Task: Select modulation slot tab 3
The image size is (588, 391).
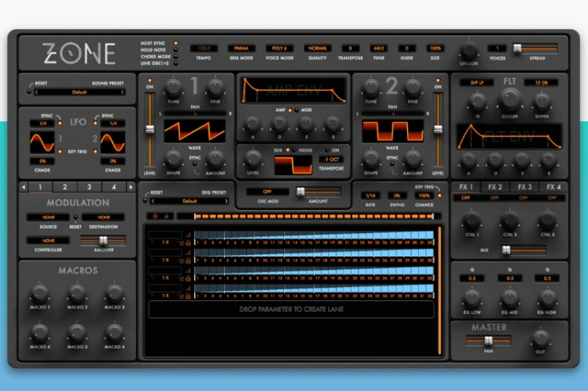Action: pyautogui.click(x=88, y=187)
